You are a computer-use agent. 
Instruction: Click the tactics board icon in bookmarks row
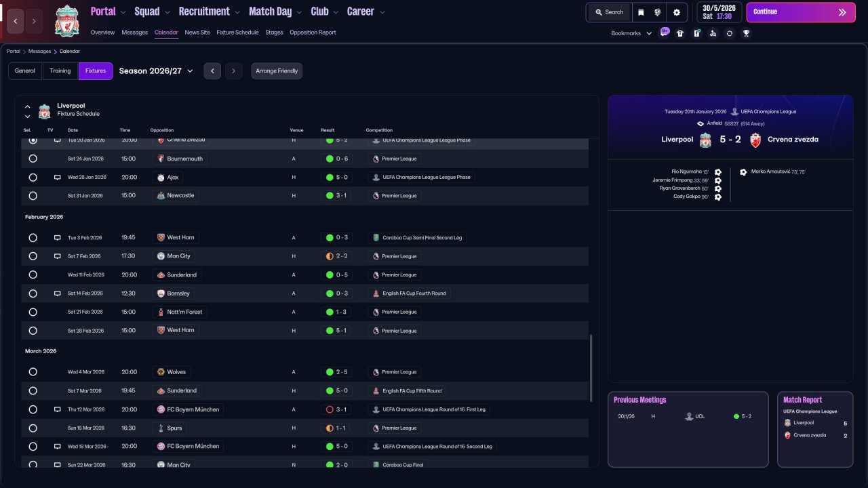696,33
